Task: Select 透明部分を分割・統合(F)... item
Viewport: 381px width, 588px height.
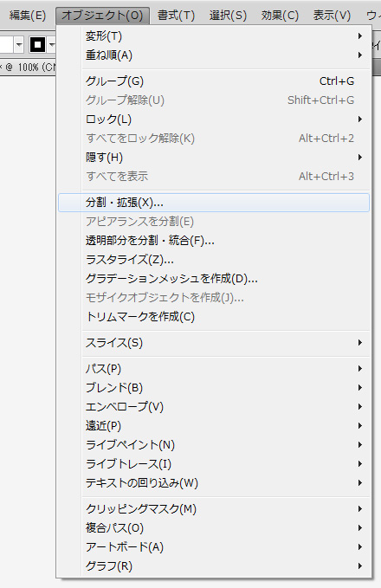Action: click(x=214, y=241)
